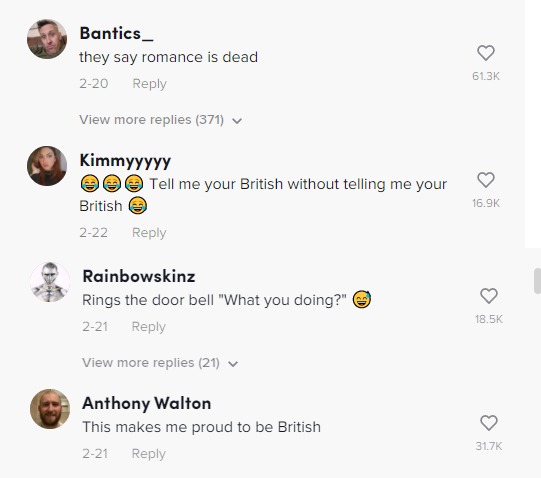The height and width of the screenshot is (478, 541).
Task: Expand View more replies (371)
Action: pos(152,120)
